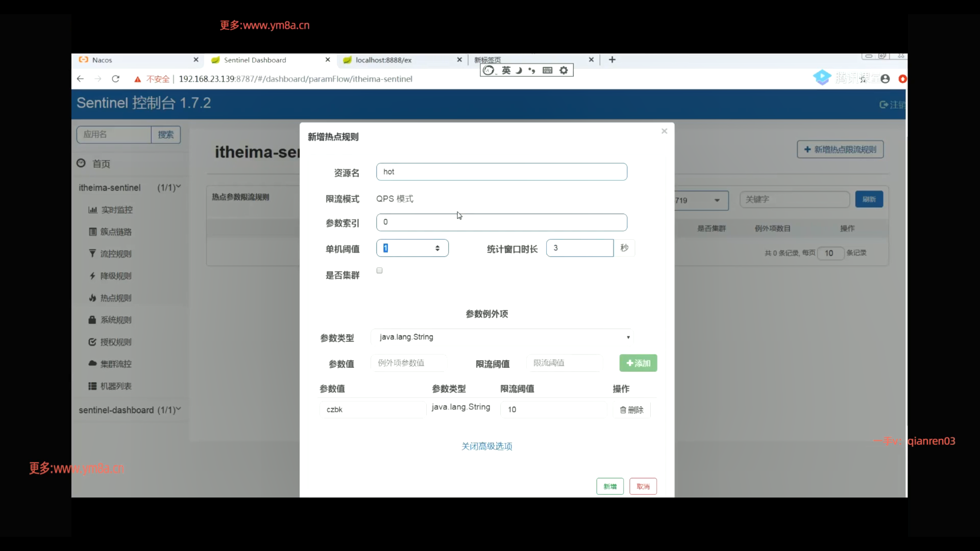
Task: Click the degrade rules lightning icon
Action: pos(92,275)
